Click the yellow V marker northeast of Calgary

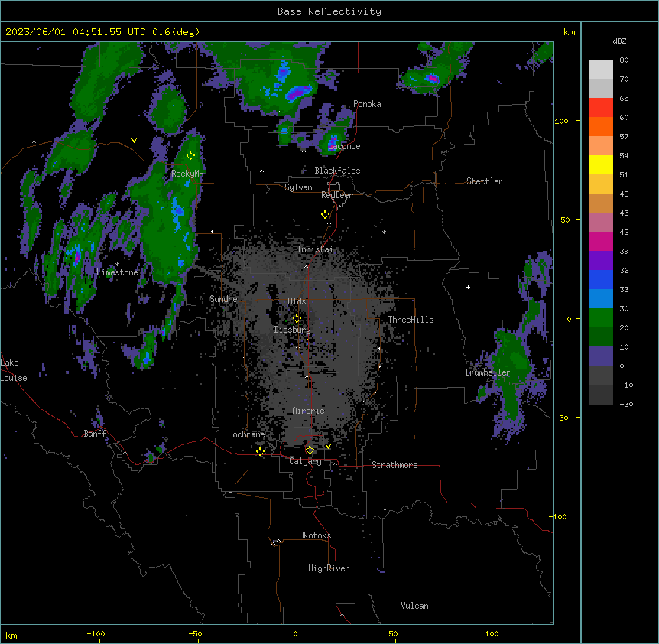[x=328, y=447]
